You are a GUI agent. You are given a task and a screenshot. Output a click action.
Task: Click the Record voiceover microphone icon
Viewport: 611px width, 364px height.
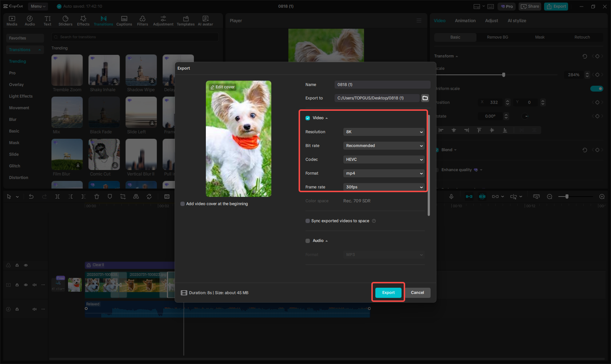(x=451, y=196)
